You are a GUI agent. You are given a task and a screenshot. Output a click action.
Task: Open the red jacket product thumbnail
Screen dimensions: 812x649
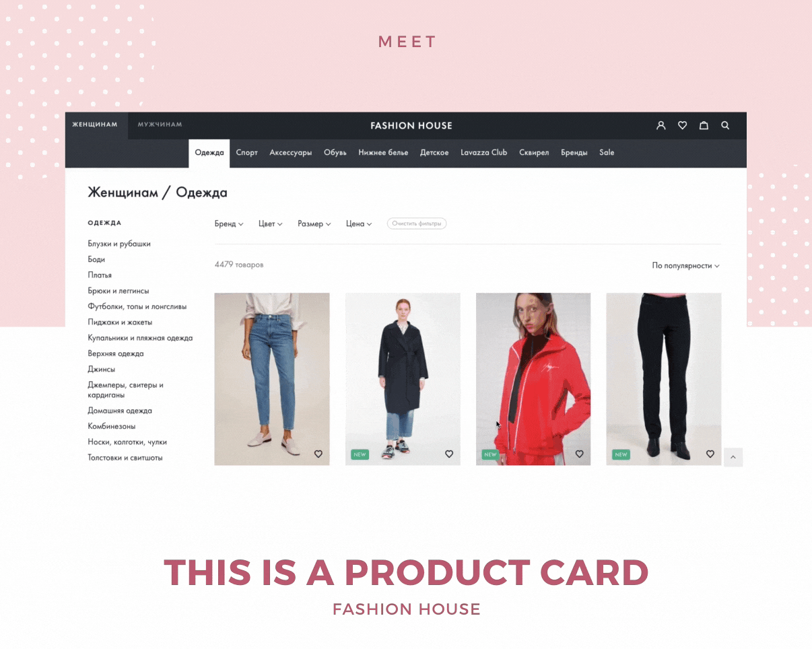point(533,379)
